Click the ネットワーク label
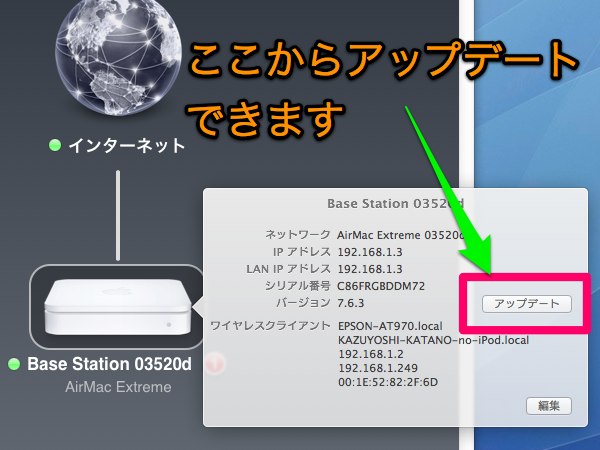600x450 pixels. (298, 235)
